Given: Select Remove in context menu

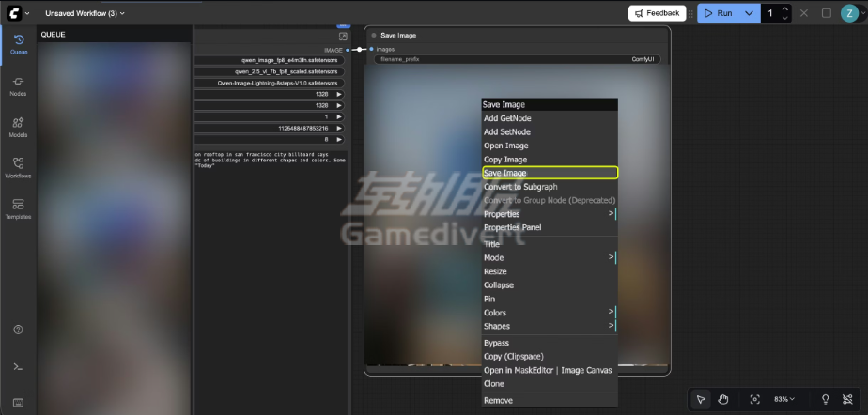Looking at the screenshot, I should [x=550, y=400].
